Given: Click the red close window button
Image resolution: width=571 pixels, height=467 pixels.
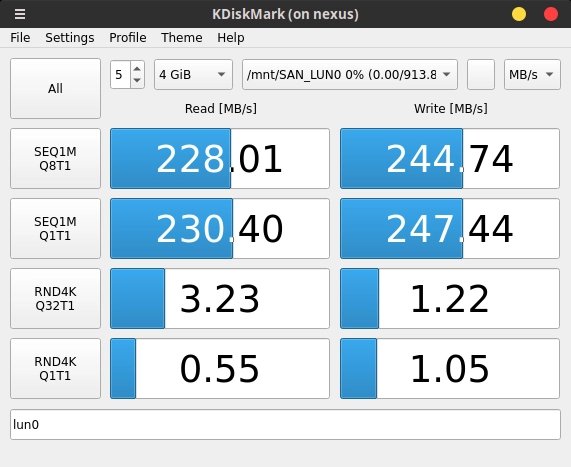Looking at the screenshot, I should tap(551, 14).
